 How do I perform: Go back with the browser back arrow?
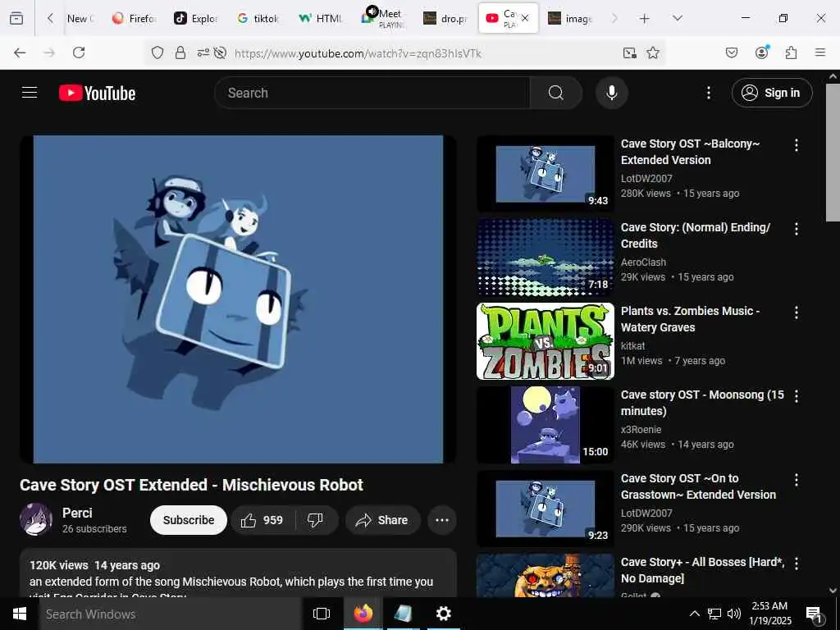(20, 52)
